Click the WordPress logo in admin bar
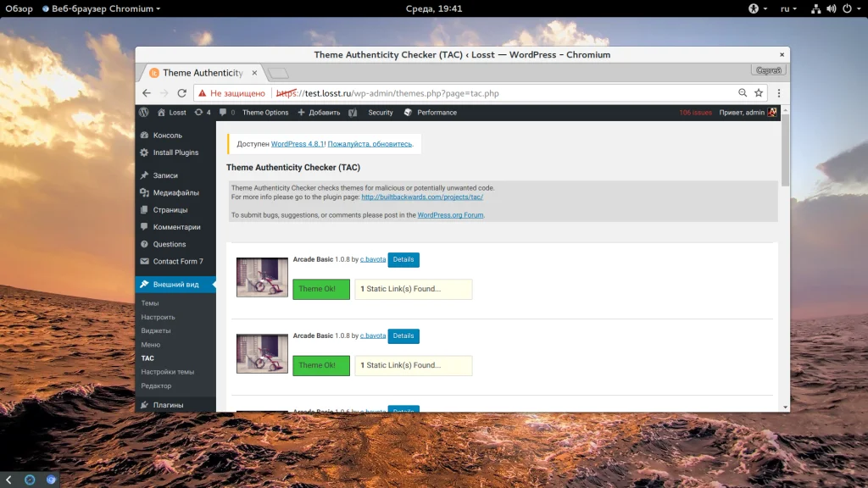Viewport: 868px width, 488px height. click(144, 113)
